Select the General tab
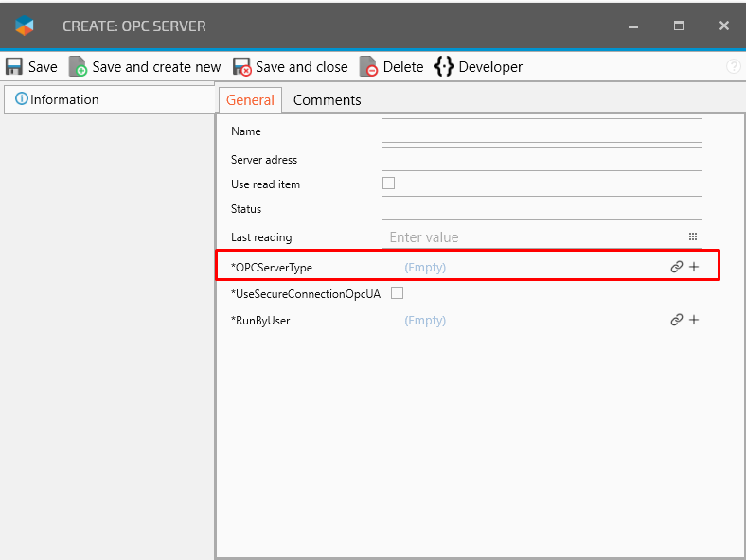746x560 pixels. (x=250, y=100)
